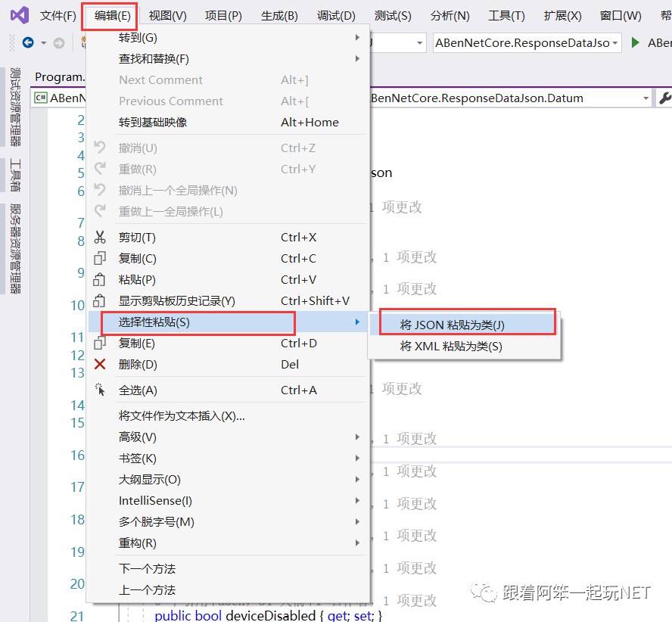Screen dimensions: 672x622
Task: Open the 工具箱 side panel tab
Action: coord(15,175)
